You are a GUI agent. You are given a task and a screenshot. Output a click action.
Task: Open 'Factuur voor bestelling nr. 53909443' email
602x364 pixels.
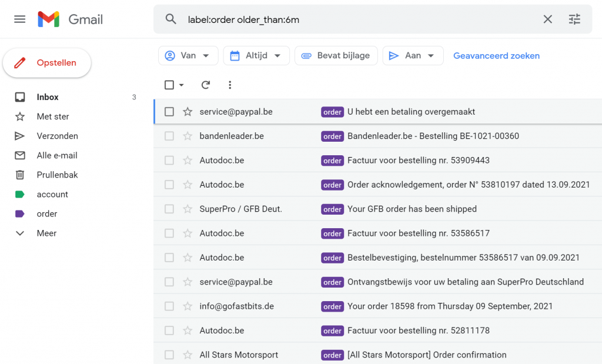coord(378,160)
